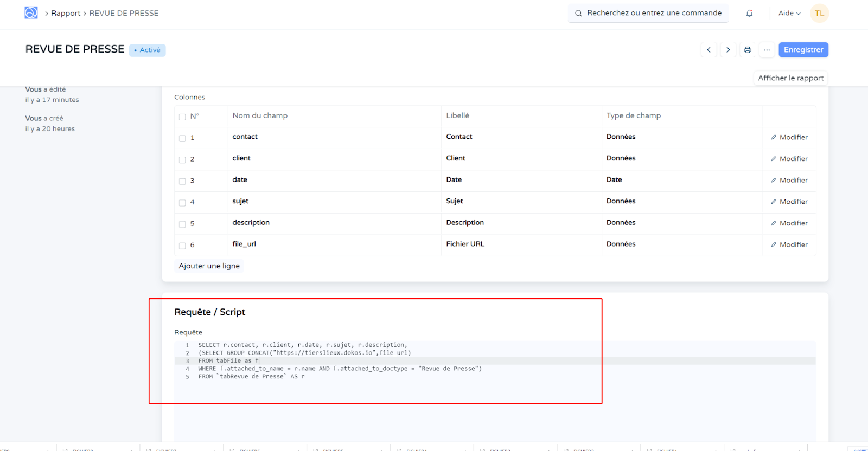Open the three-dots more options menu
The image size is (868, 451).
pyautogui.click(x=767, y=50)
